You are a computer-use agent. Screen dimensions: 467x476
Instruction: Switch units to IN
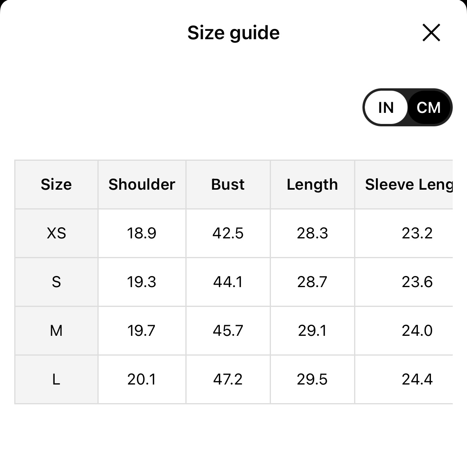pos(386,107)
